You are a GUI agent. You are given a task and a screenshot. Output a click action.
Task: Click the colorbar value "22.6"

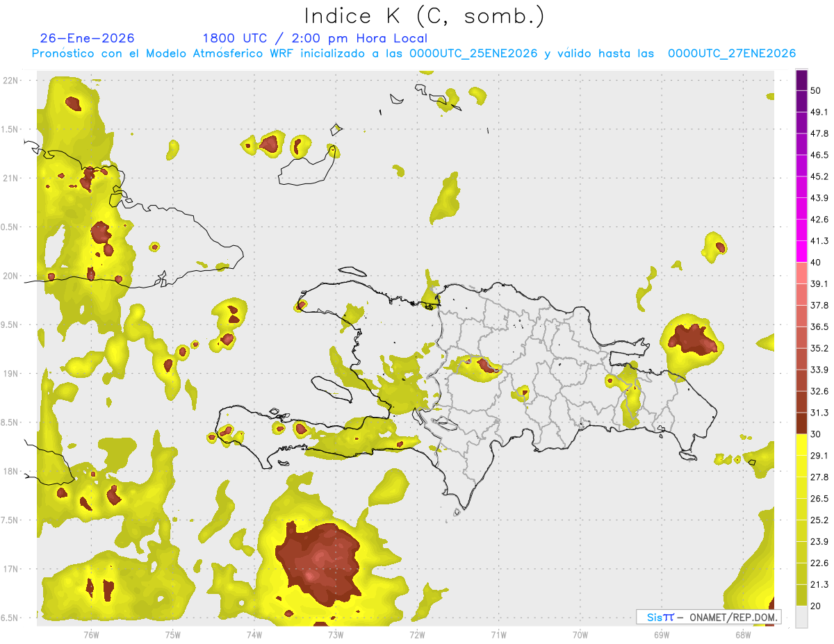pos(819,563)
